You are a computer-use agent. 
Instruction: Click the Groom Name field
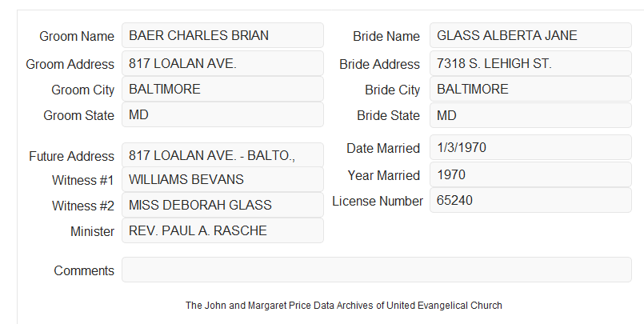[x=222, y=35]
